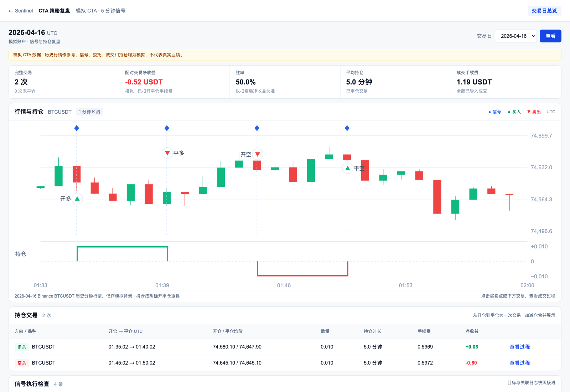Select the 空头 BTCUSDT trade row
The width and height of the screenshot is (570, 392).
pyautogui.click(x=285, y=363)
